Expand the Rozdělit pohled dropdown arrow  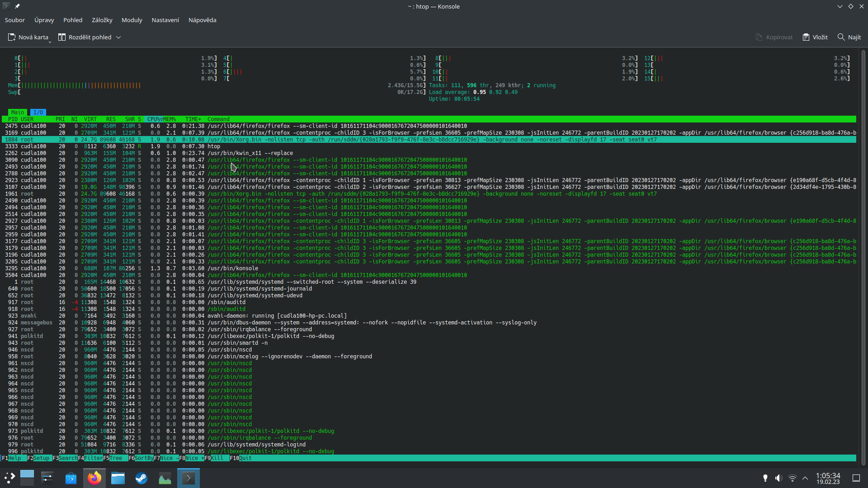click(118, 37)
